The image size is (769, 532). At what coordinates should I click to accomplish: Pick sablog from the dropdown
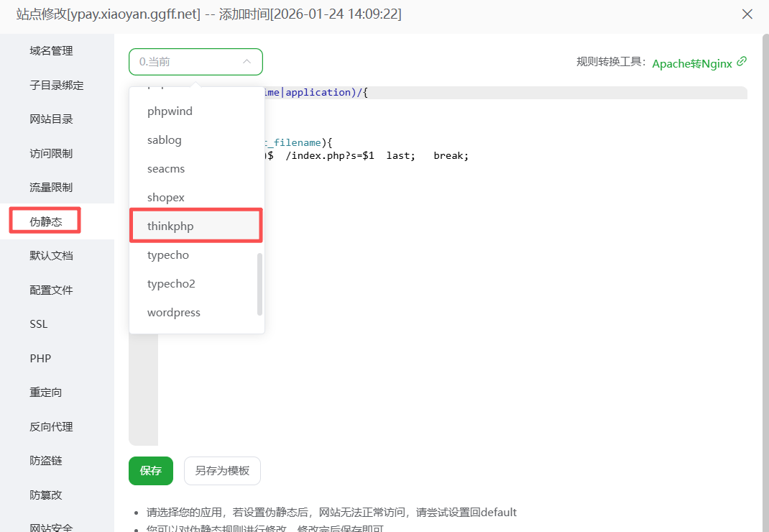(x=164, y=140)
